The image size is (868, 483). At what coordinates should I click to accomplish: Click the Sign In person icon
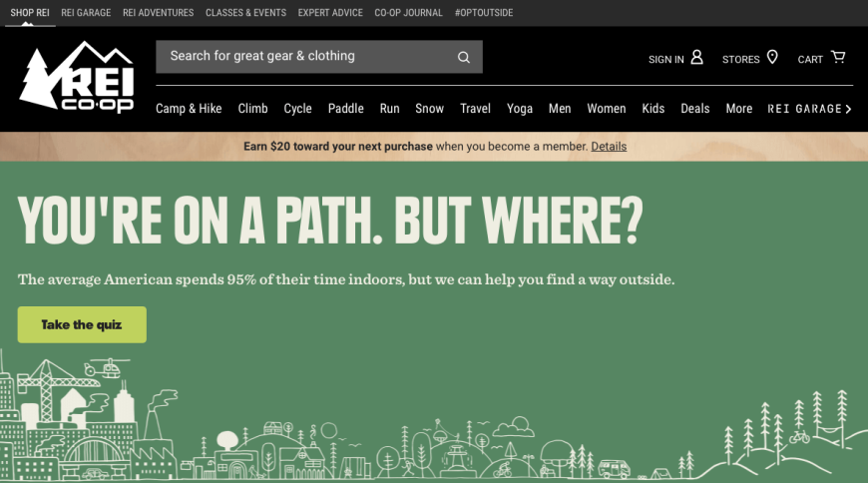pos(697,57)
